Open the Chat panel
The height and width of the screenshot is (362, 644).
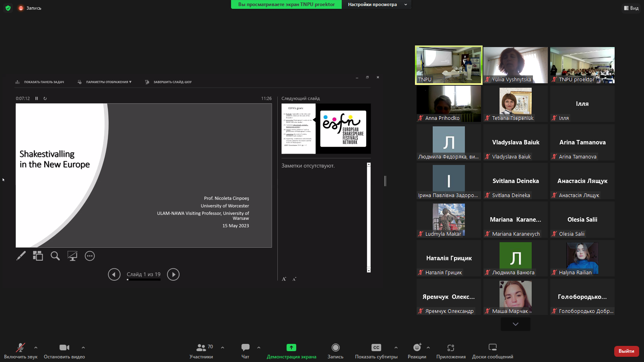click(x=245, y=351)
